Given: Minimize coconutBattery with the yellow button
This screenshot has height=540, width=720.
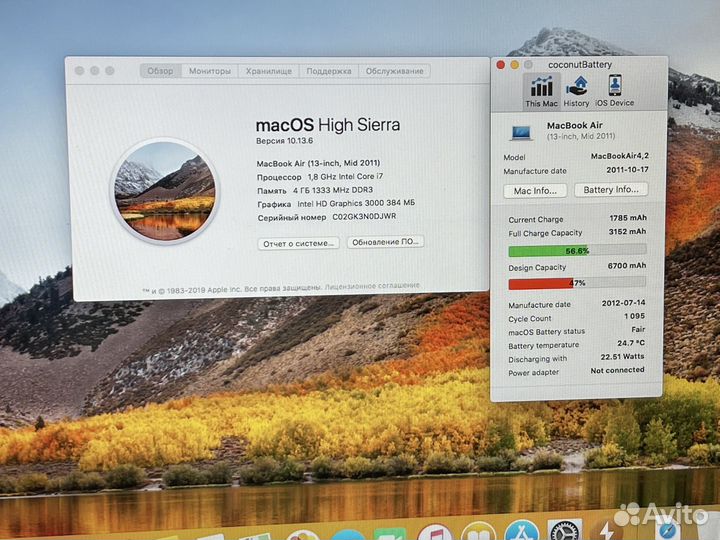Looking at the screenshot, I should tap(514, 65).
